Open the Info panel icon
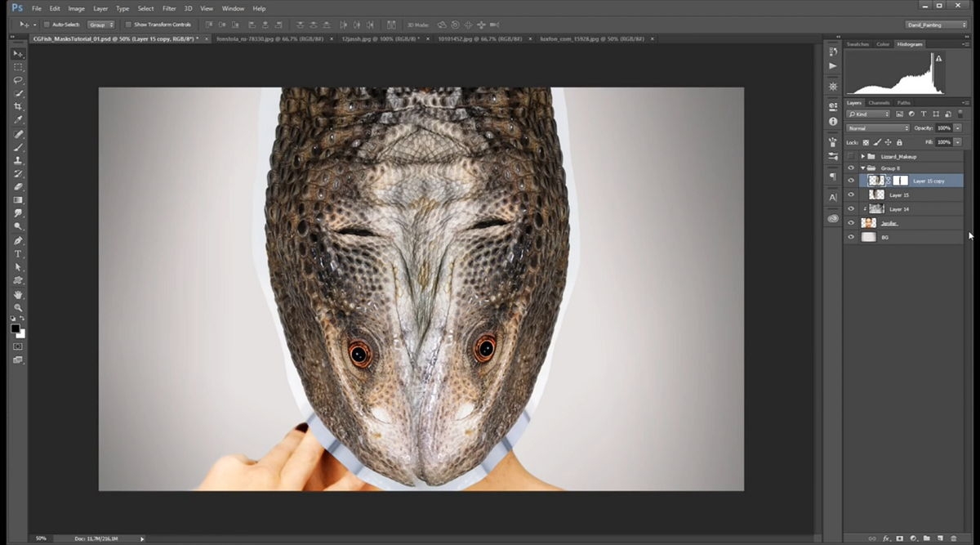The width and height of the screenshot is (980, 545). 832,122
